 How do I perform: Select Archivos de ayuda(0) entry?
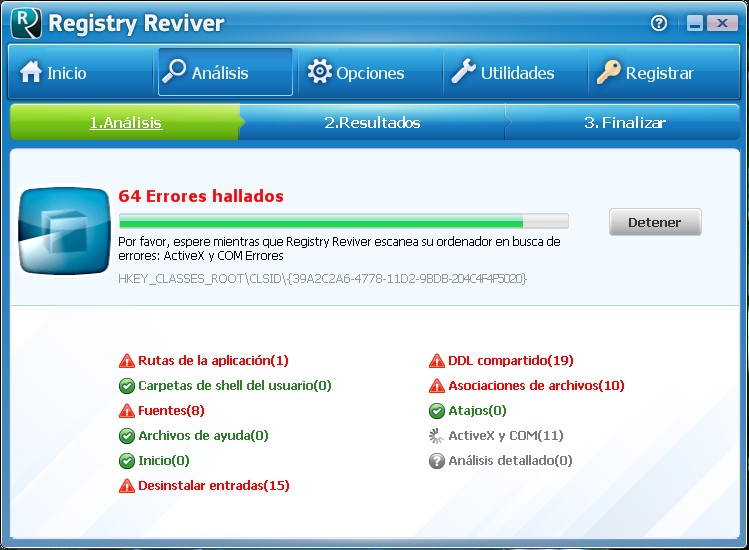click(x=203, y=436)
